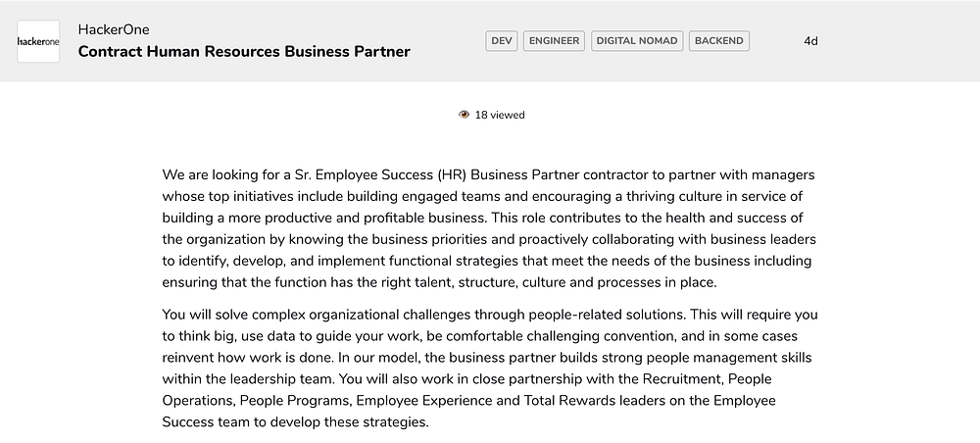The image size is (980, 443).
Task: Open the HackerOne company name link
Action: click(114, 29)
